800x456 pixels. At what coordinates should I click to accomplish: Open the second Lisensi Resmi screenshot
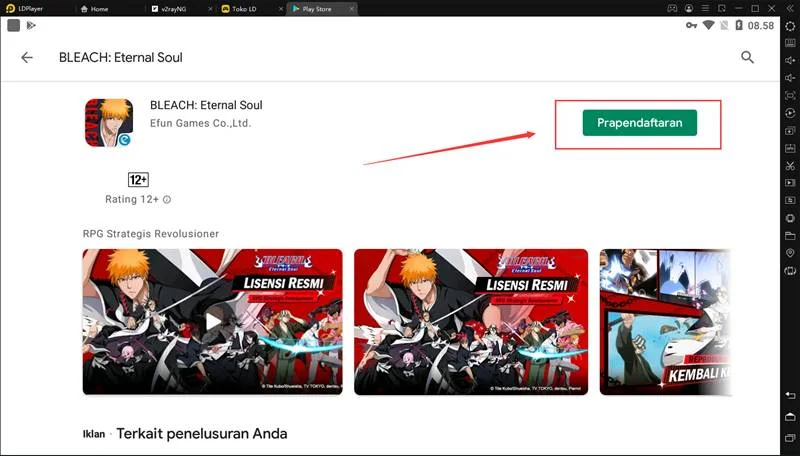point(471,322)
